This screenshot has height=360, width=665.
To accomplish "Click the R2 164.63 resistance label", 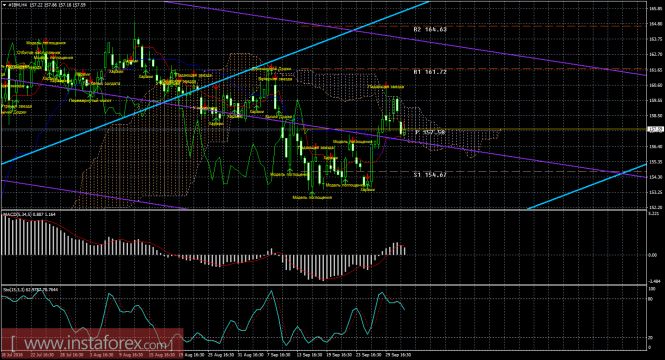I will pyautogui.click(x=430, y=29).
